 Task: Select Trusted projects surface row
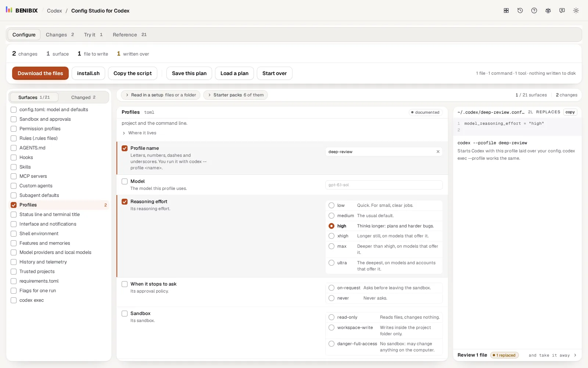tap(59, 272)
